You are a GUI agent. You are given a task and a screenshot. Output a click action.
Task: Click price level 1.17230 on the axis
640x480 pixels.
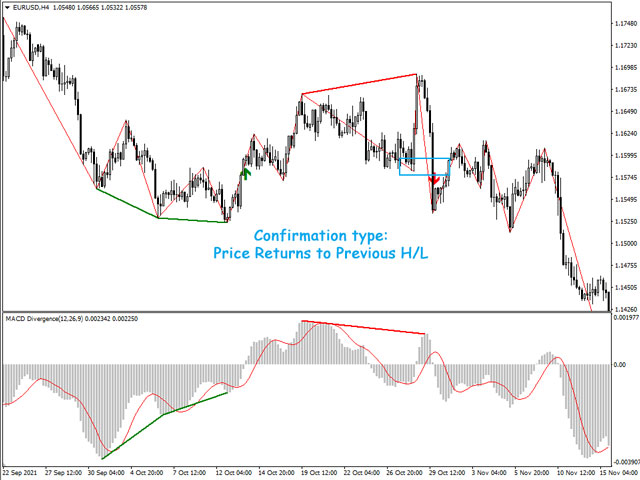[x=626, y=46]
